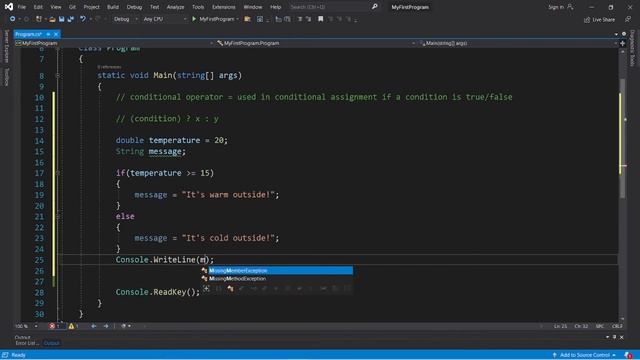Click Add to Source Control
Viewport: 640px width, 360px height.
click(584, 355)
